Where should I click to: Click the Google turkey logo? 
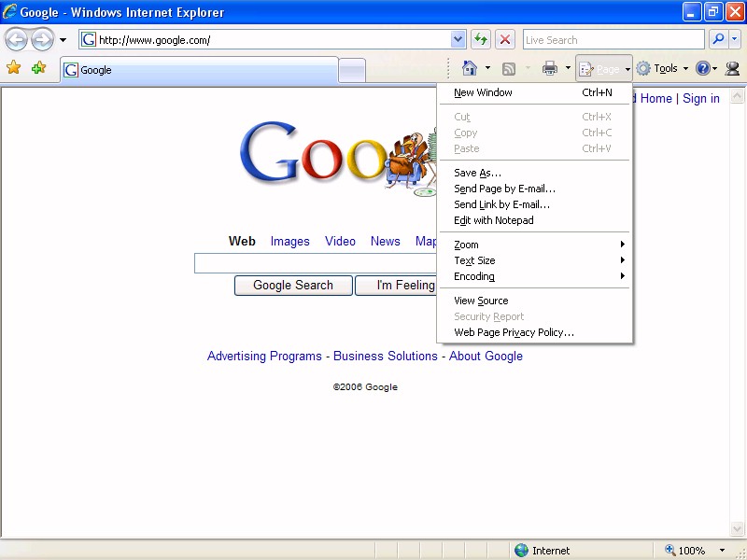pos(338,159)
